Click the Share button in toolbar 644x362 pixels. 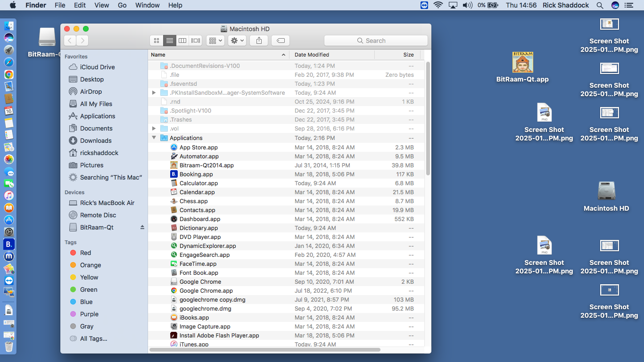pyautogui.click(x=259, y=41)
